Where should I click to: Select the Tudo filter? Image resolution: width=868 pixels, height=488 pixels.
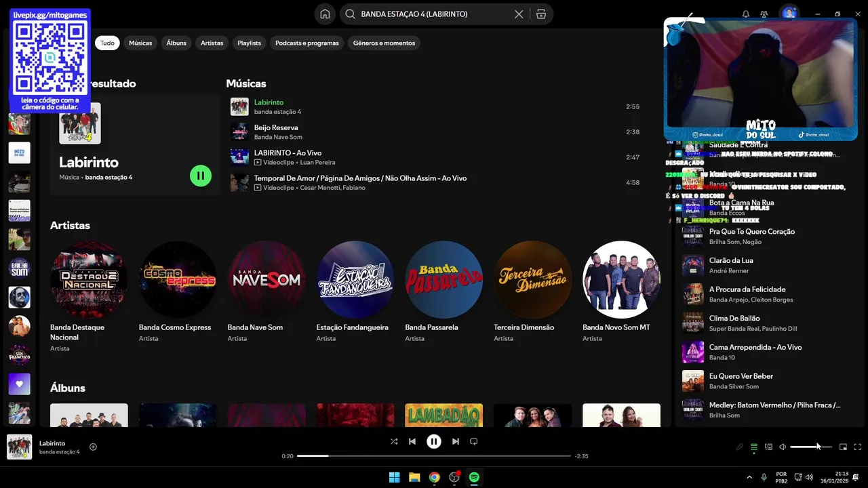[107, 43]
